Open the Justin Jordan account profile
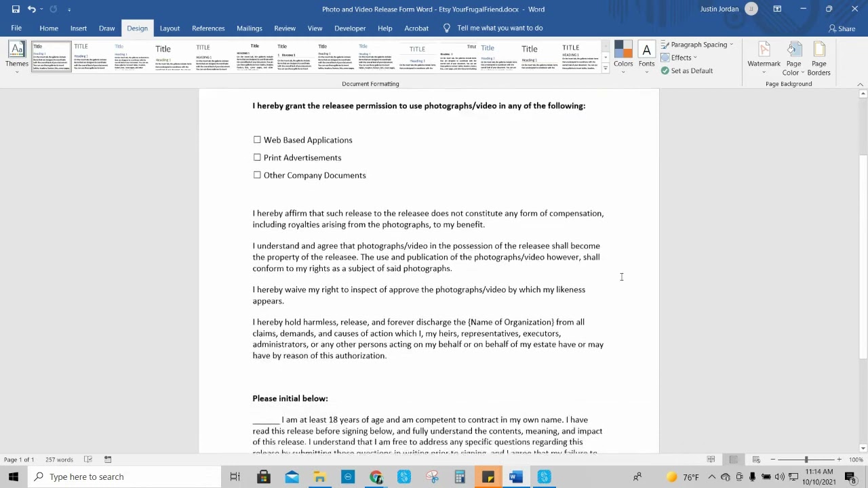 pyautogui.click(x=728, y=9)
